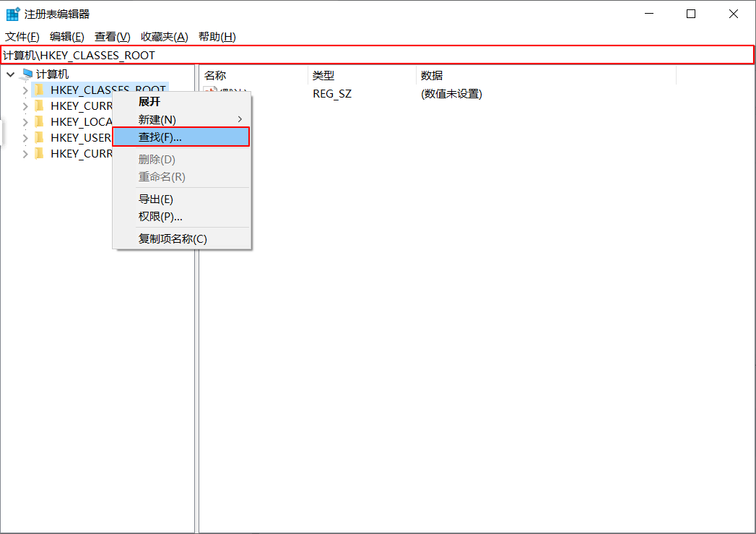Expand the arrow beside HKEY_USER
The image size is (756, 534).
[x=25, y=138]
